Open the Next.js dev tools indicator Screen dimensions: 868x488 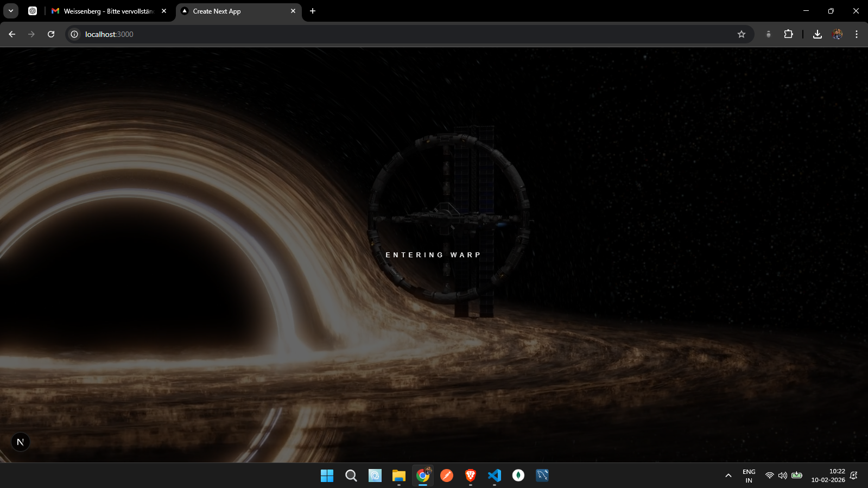pyautogui.click(x=21, y=442)
